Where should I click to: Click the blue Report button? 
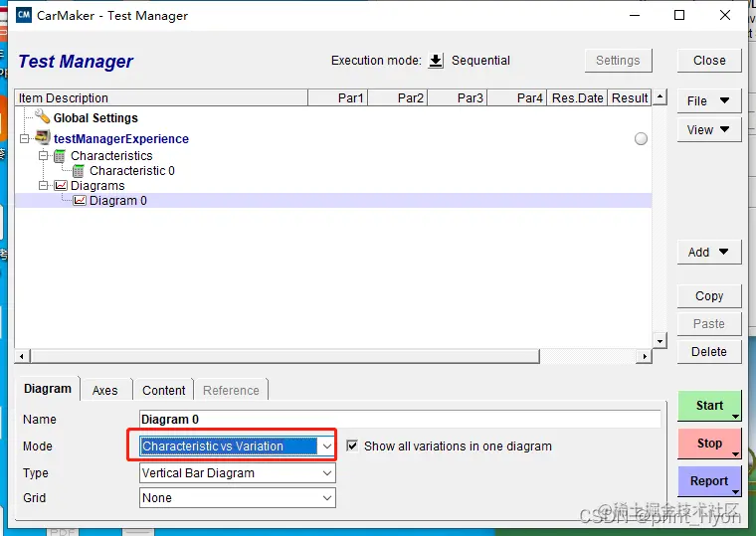click(x=709, y=480)
